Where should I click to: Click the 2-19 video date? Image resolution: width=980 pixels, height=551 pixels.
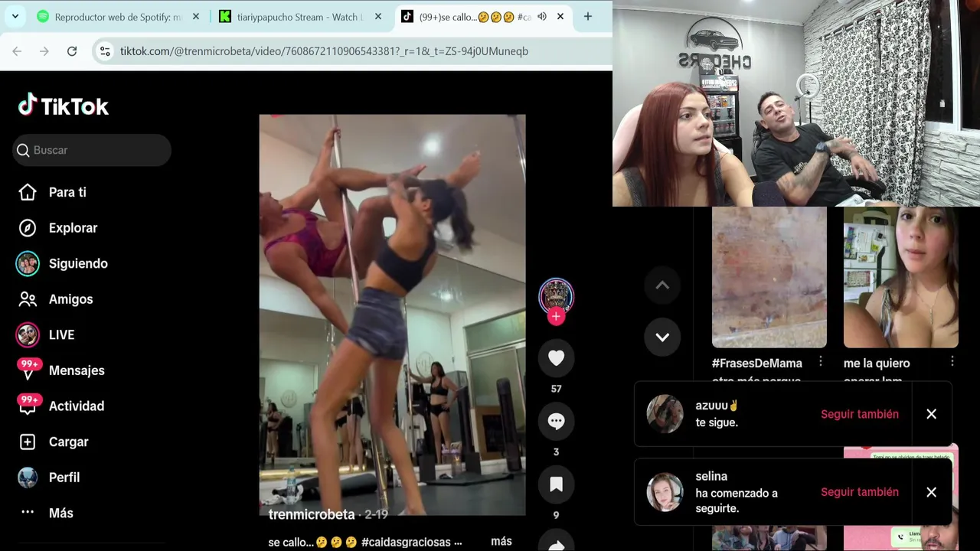tap(377, 514)
